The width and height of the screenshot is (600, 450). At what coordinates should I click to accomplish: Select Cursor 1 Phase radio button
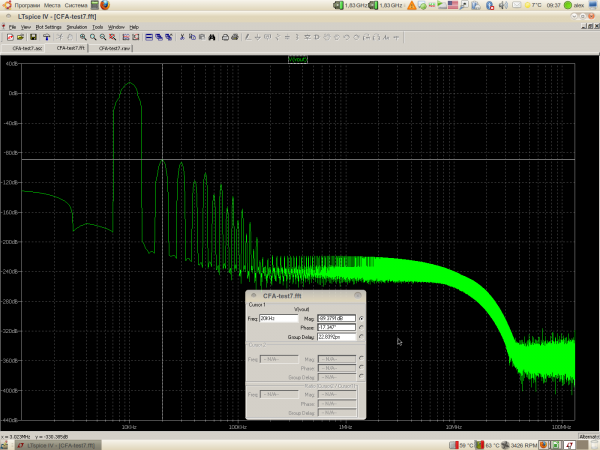click(x=361, y=328)
